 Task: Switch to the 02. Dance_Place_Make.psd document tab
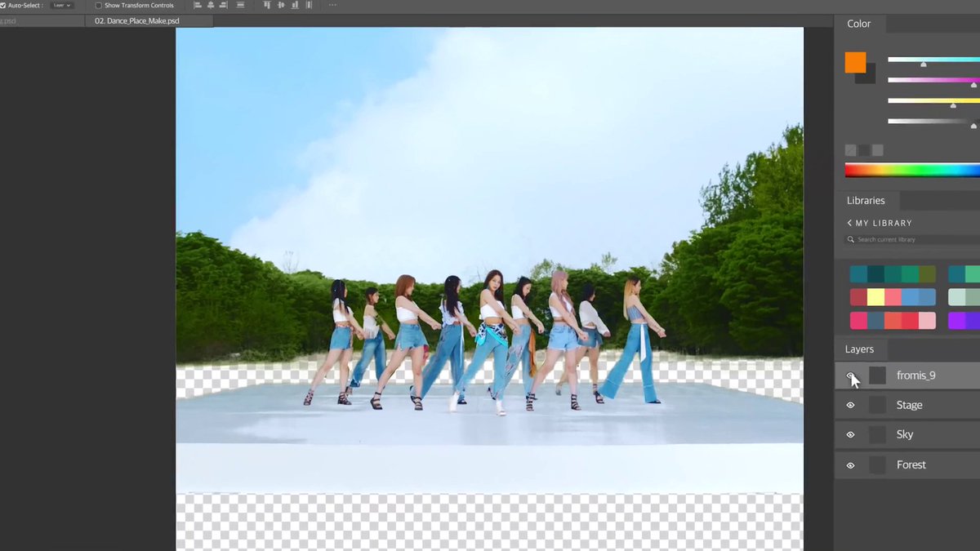click(149, 20)
